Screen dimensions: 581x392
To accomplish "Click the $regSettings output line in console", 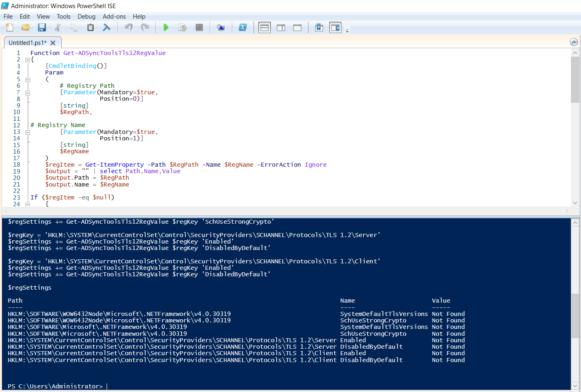I will pyautogui.click(x=30, y=288).
